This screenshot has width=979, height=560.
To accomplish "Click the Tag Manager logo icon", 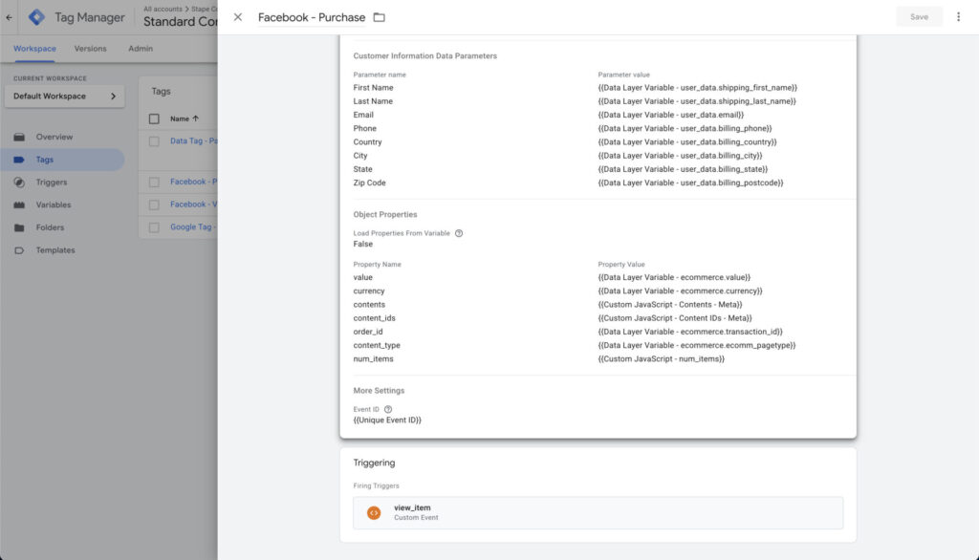I will pyautogui.click(x=36, y=17).
